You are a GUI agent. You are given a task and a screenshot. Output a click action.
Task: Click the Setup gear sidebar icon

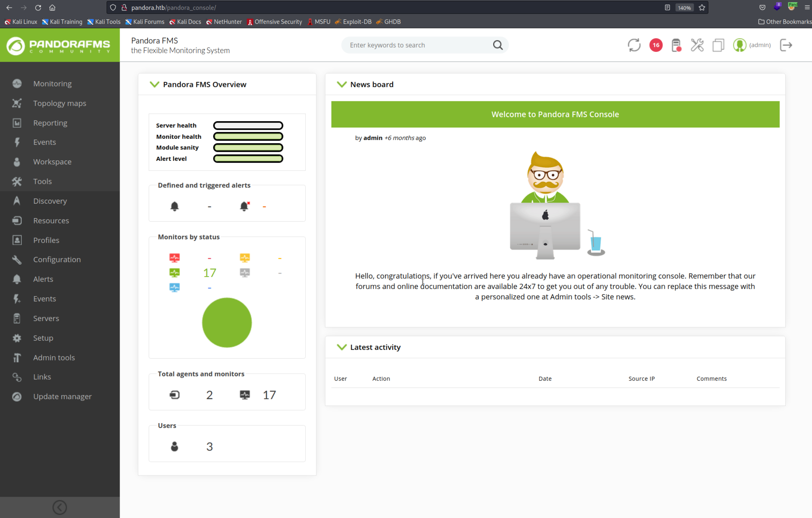click(17, 338)
